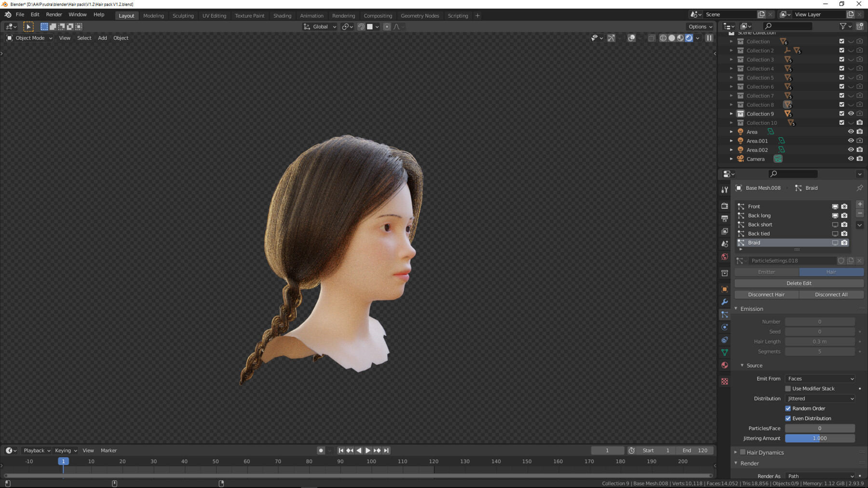Enable Wireframe viewport shading
This screenshot has width=868, height=488.
[664, 38]
